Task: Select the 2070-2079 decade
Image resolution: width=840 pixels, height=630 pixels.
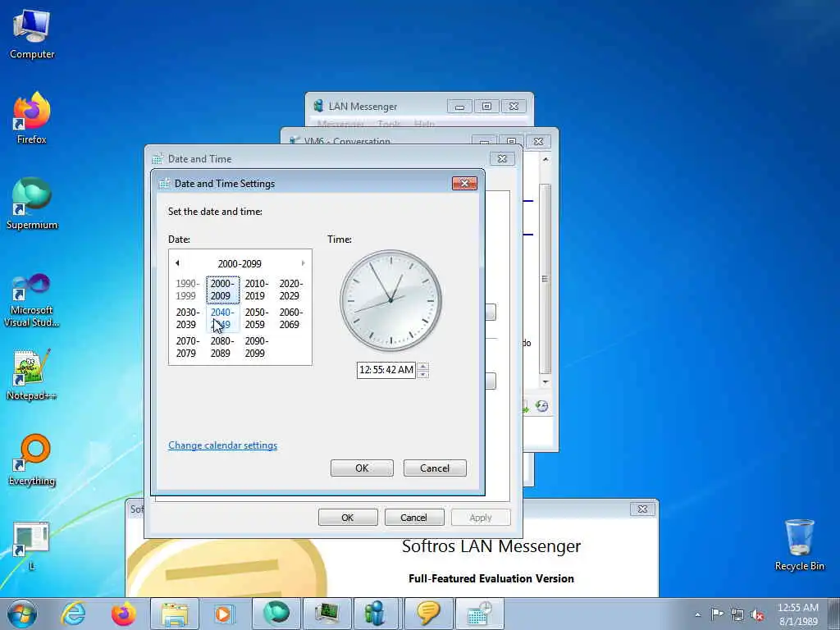Action: pyautogui.click(x=188, y=347)
